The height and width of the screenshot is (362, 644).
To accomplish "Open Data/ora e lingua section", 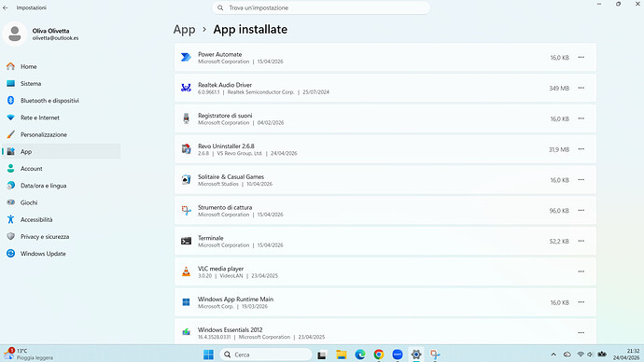I will point(62,186).
